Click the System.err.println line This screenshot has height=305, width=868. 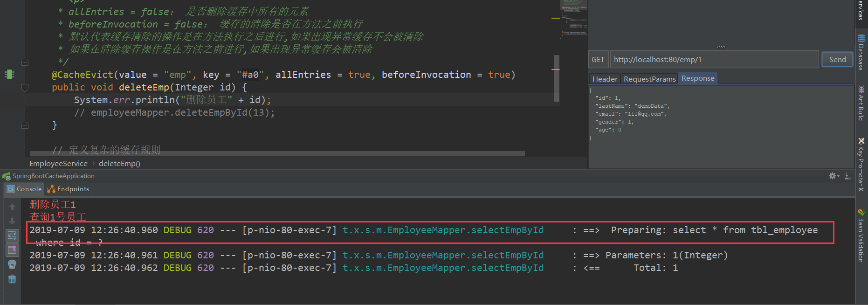[172, 100]
